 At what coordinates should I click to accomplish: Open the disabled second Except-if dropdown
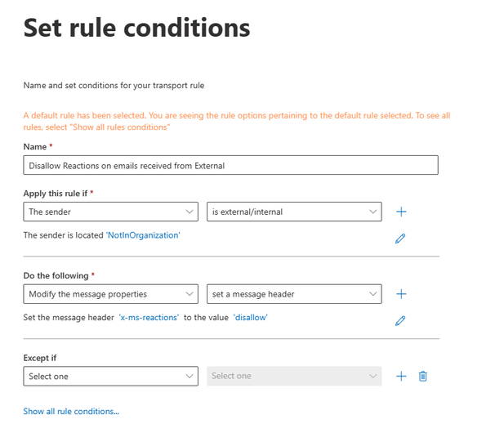click(x=294, y=377)
